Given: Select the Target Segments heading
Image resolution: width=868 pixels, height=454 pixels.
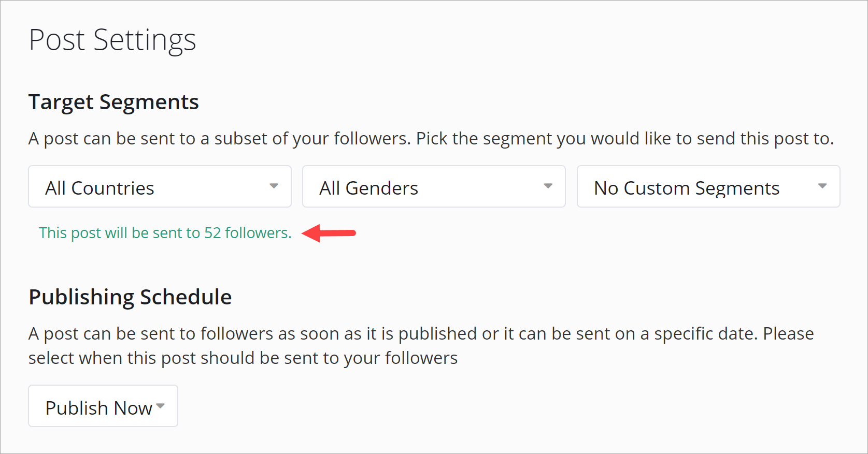Looking at the screenshot, I should 113,102.
